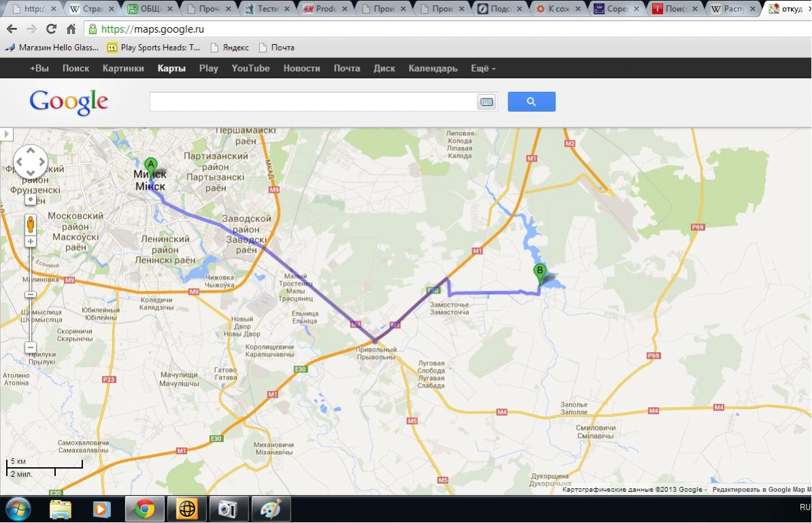Pan the map up with the arrow control
The image size is (812, 523).
[31, 150]
